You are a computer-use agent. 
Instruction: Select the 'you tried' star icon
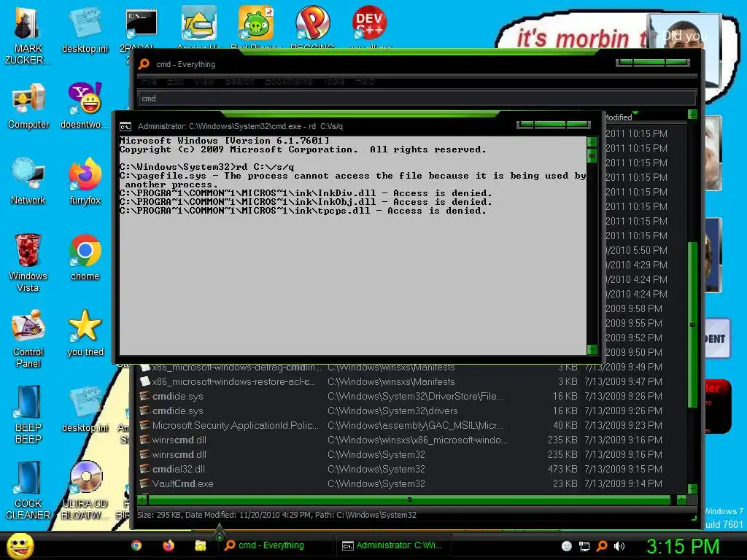click(85, 332)
